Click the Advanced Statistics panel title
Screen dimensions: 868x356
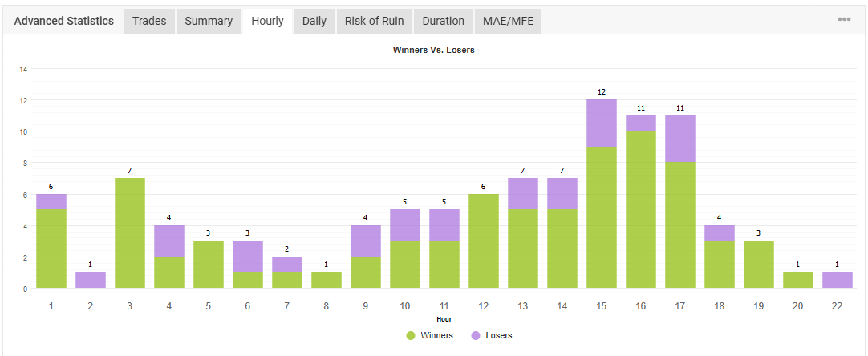(x=64, y=21)
